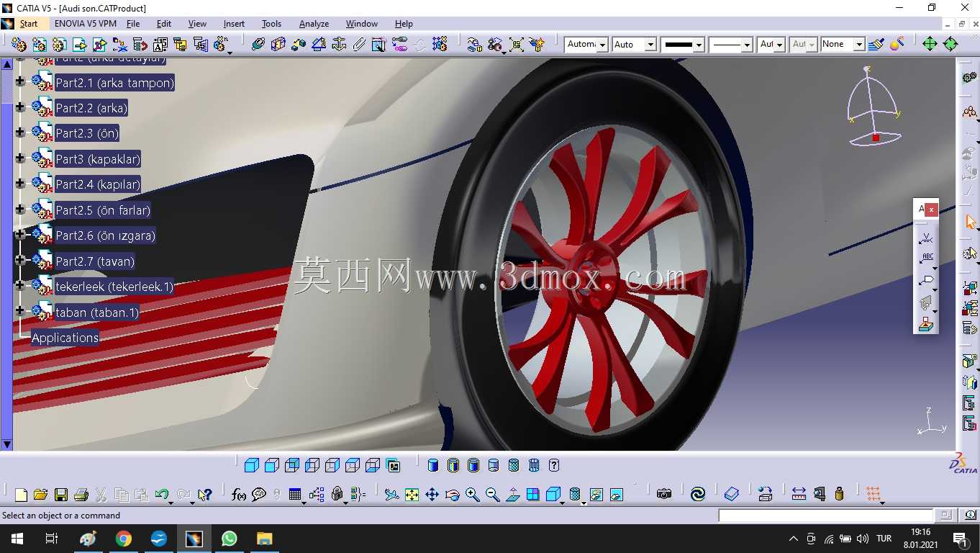Click the Normal View icon
The width and height of the screenshot is (980, 553).
click(x=512, y=495)
